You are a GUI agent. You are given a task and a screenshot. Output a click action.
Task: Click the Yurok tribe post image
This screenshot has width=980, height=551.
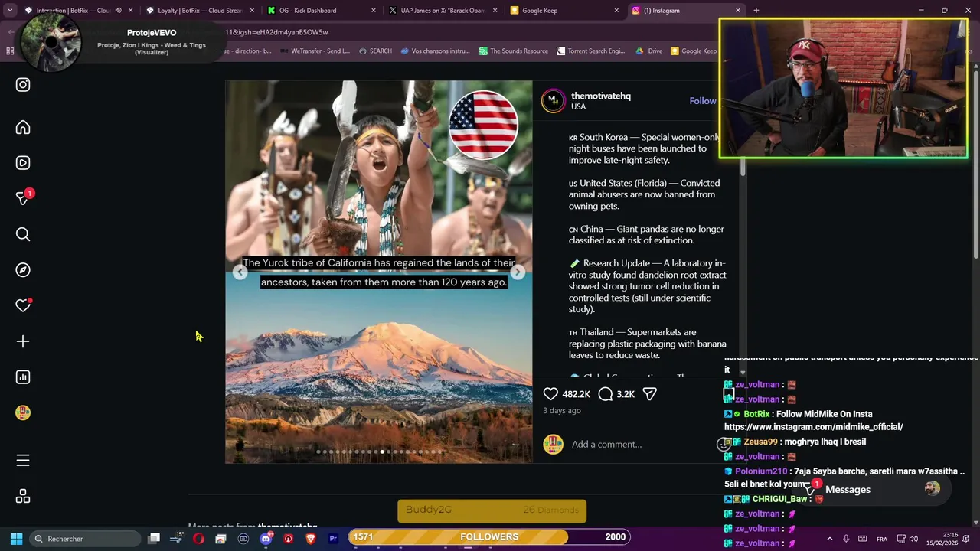pyautogui.click(x=379, y=272)
